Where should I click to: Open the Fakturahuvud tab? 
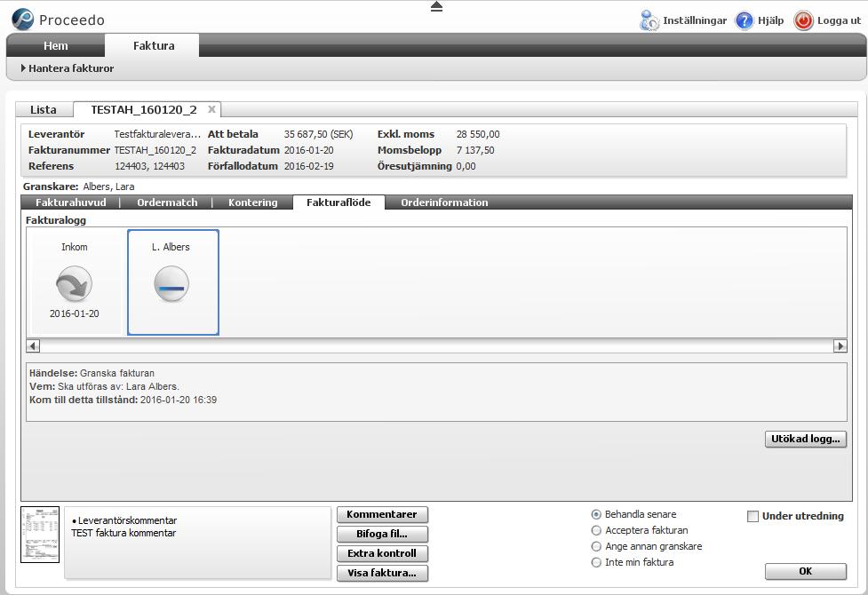coord(71,202)
